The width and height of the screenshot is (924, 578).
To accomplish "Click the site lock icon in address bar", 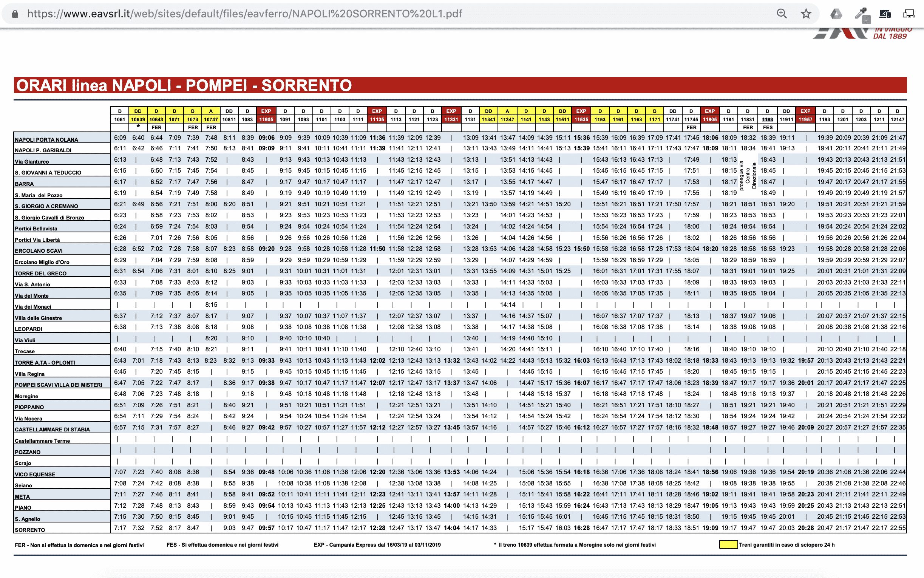I will (x=15, y=14).
